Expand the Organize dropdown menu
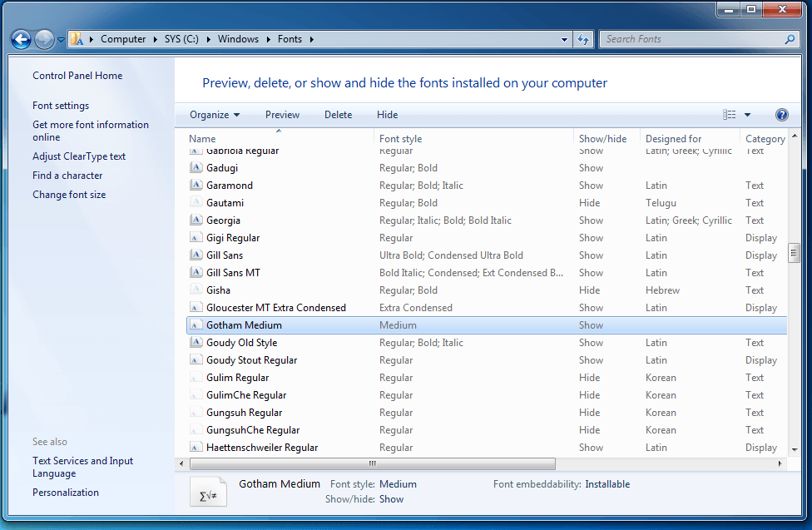The image size is (812, 530). click(x=215, y=115)
